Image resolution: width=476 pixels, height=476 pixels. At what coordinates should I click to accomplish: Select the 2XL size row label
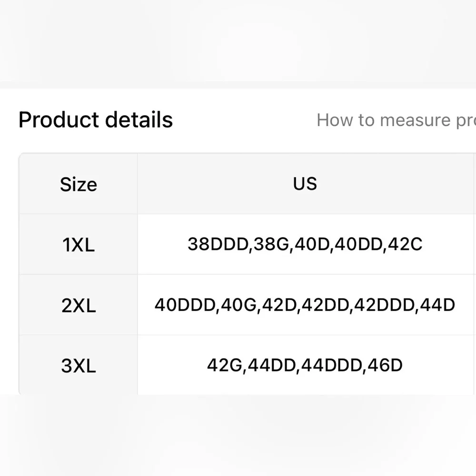(79, 306)
